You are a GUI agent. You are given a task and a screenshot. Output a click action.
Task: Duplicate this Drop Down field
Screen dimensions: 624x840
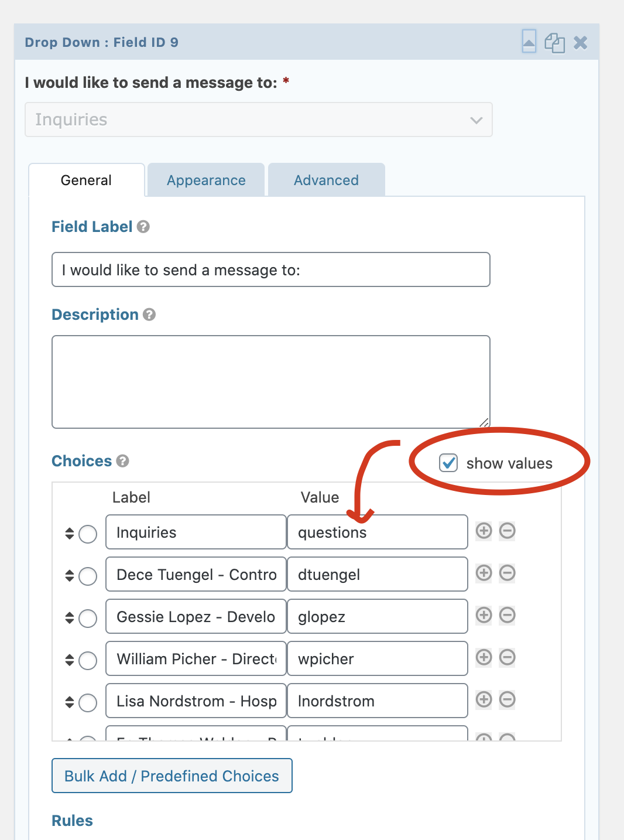point(554,43)
